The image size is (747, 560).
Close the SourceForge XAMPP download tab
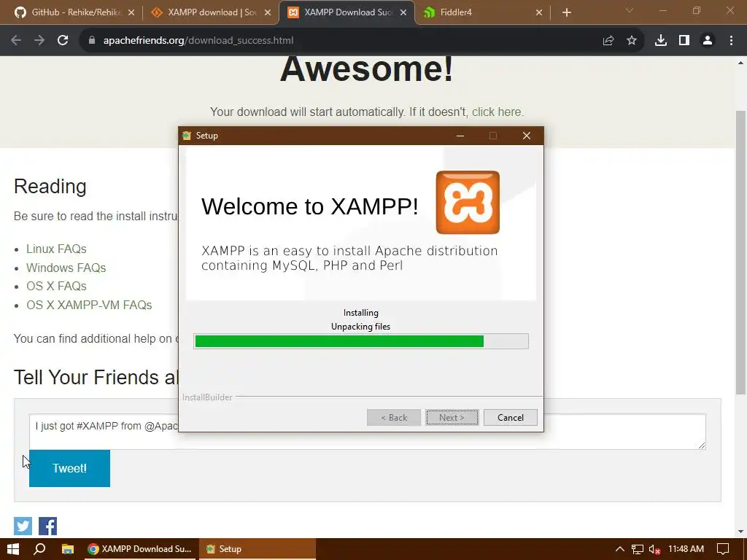(x=268, y=12)
